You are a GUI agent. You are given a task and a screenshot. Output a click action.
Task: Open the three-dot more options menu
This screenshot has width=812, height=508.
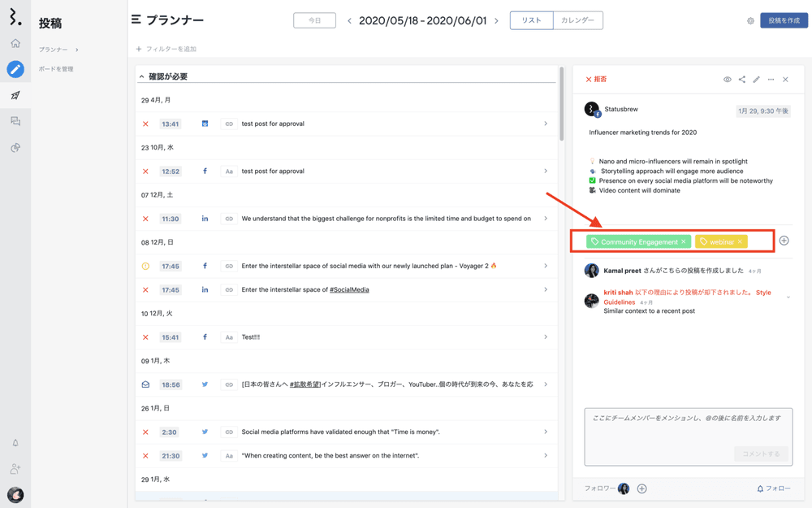(771, 80)
